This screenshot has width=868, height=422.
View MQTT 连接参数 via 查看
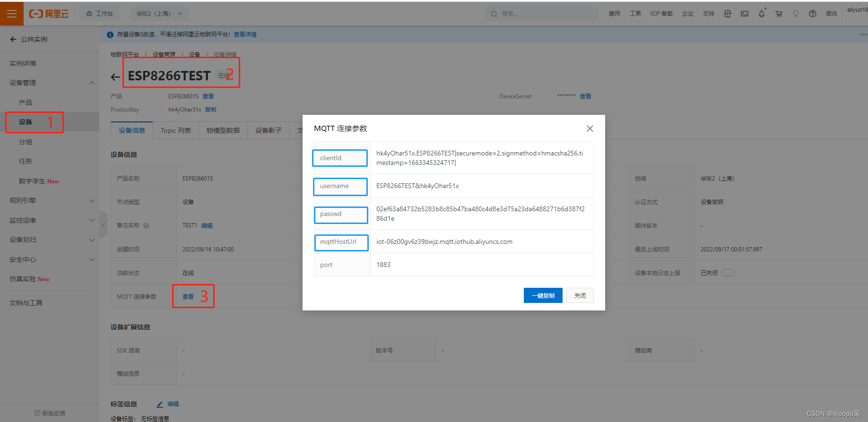click(x=188, y=297)
